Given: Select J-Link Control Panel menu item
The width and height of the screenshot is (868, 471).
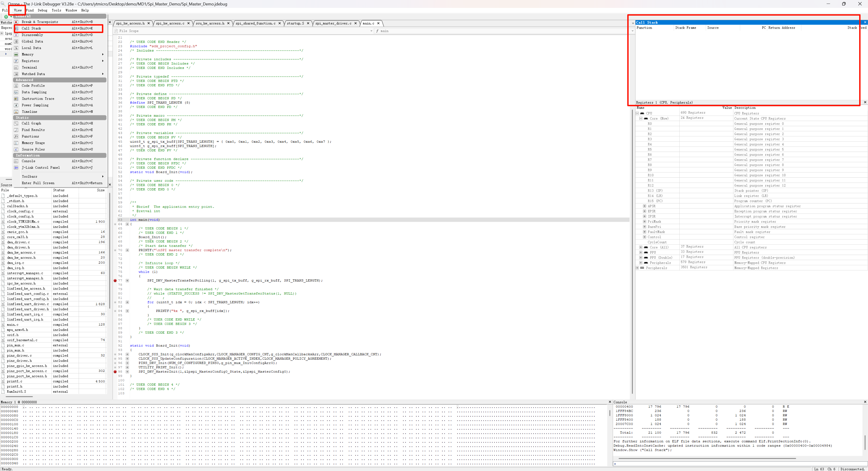Looking at the screenshot, I should 41,168.
